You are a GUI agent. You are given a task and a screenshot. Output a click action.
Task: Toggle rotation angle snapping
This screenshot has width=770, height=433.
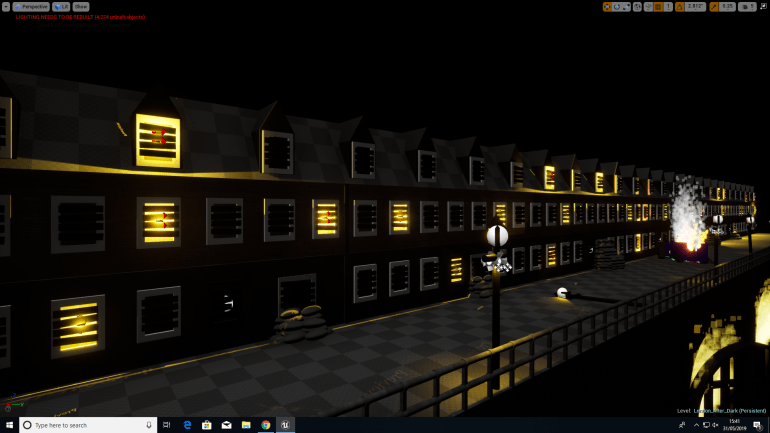680,7
